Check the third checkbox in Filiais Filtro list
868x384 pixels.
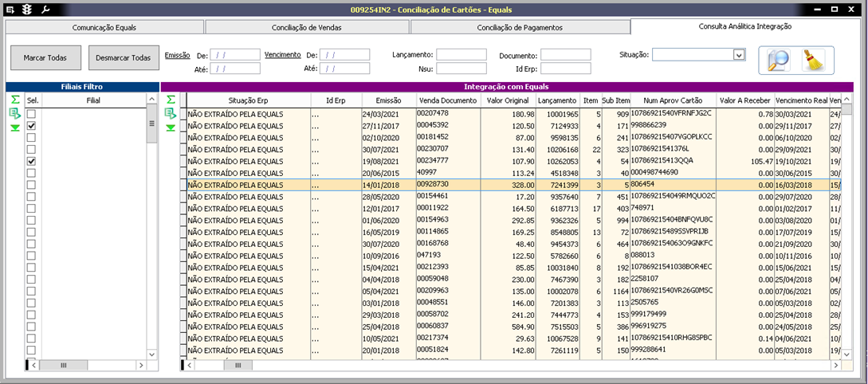click(x=32, y=138)
